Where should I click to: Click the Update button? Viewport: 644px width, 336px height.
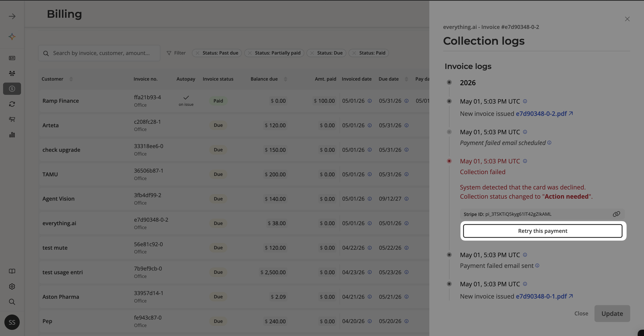(612, 313)
